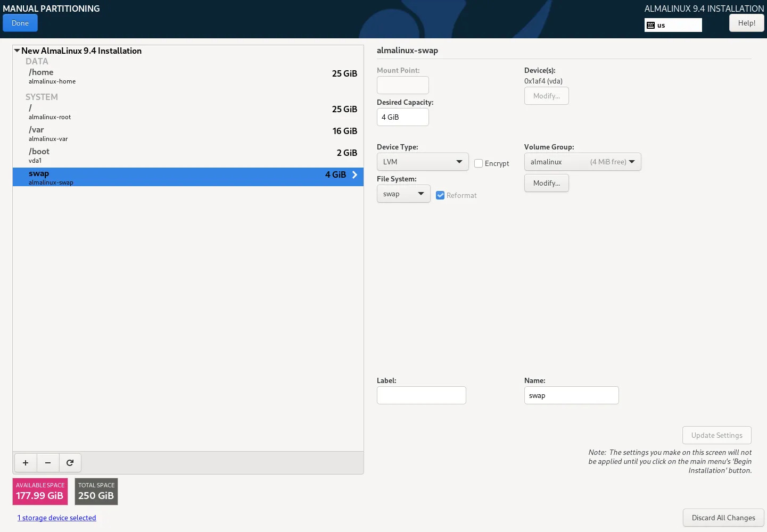Click the remove mount point minus icon

48,463
